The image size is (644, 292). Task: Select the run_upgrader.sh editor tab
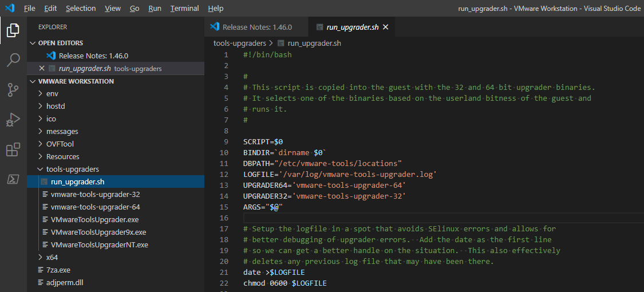pyautogui.click(x=351, y=27)
